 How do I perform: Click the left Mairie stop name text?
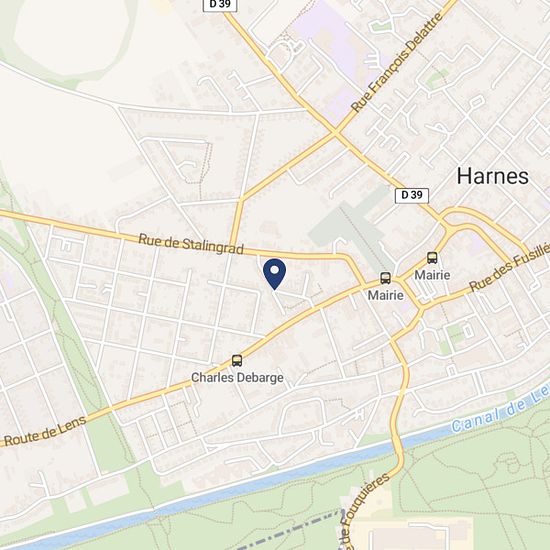pyautogui.click(x=385, y=295)
